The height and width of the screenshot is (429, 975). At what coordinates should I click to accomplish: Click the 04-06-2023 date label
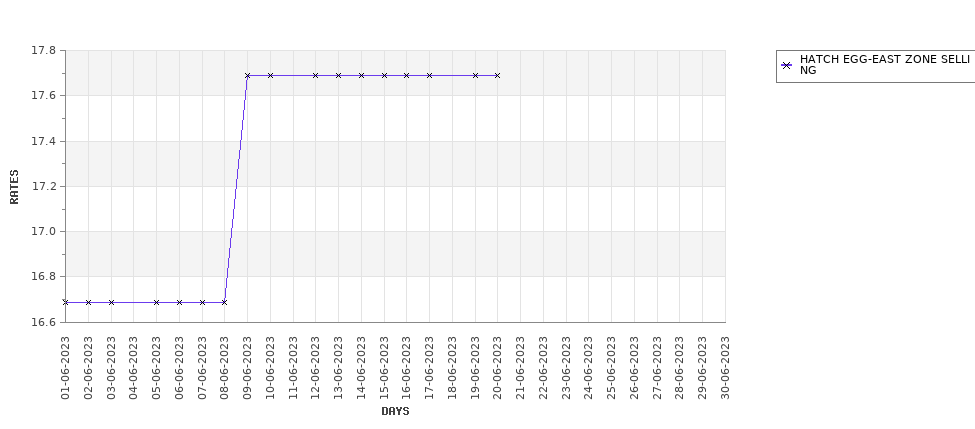tap(134, 367)
